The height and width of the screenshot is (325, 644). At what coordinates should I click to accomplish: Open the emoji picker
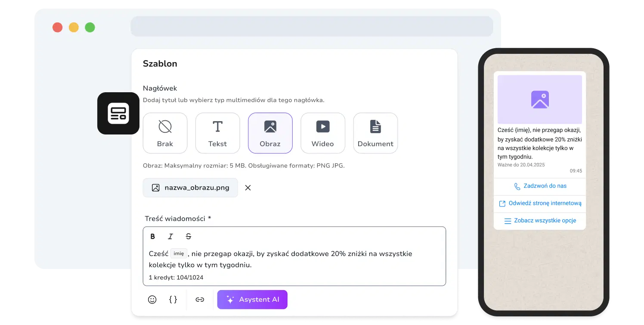(152, 300)
